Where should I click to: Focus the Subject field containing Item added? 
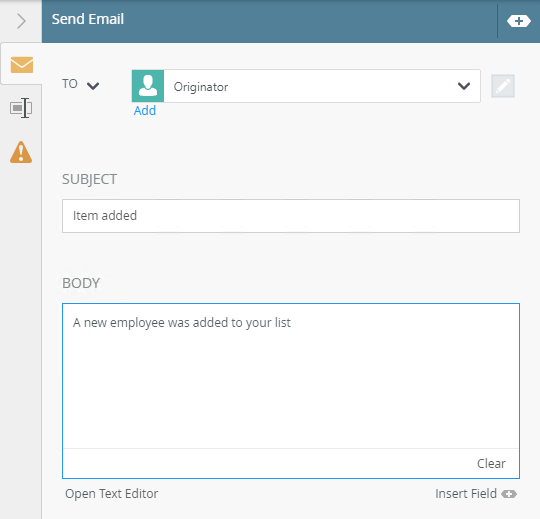pos(291,216)
